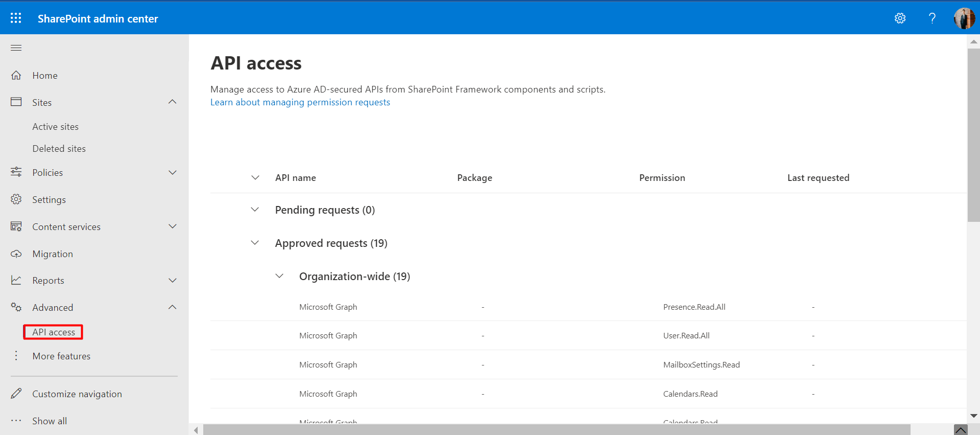Open More features page

pyautogui.click(x=61, y=356)
